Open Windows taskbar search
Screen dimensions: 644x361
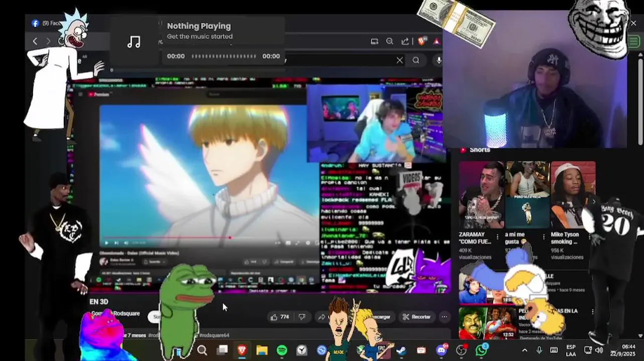202,350
